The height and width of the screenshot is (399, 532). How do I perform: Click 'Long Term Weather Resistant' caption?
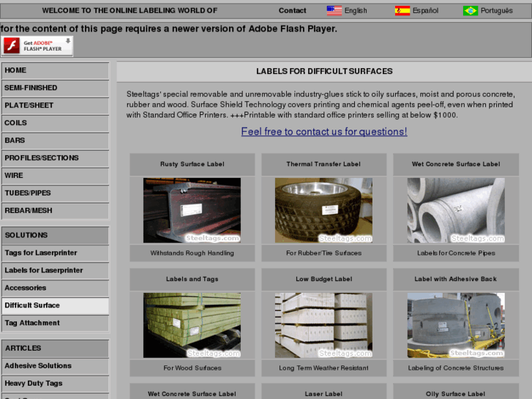point(323,368)
